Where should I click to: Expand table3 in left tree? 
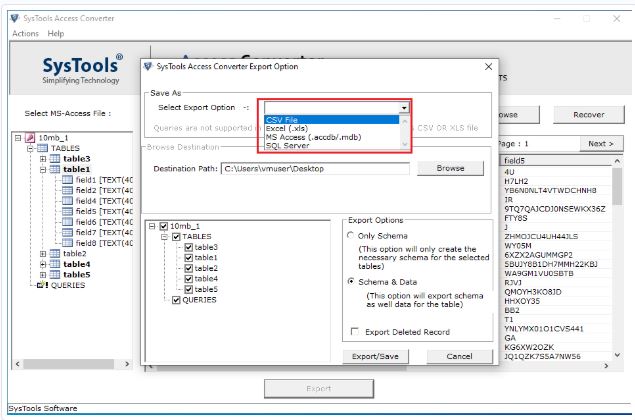click(x=43, y=159)
